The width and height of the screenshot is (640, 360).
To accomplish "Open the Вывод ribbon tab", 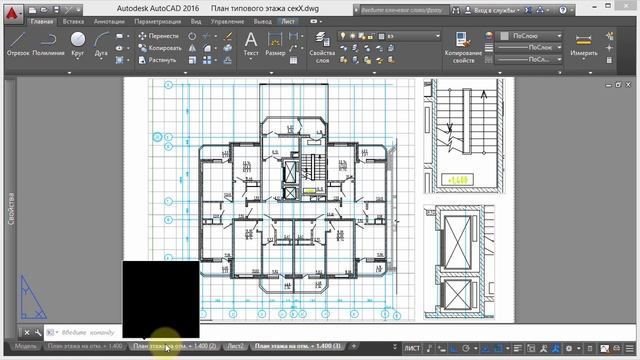I will (262, 21).
